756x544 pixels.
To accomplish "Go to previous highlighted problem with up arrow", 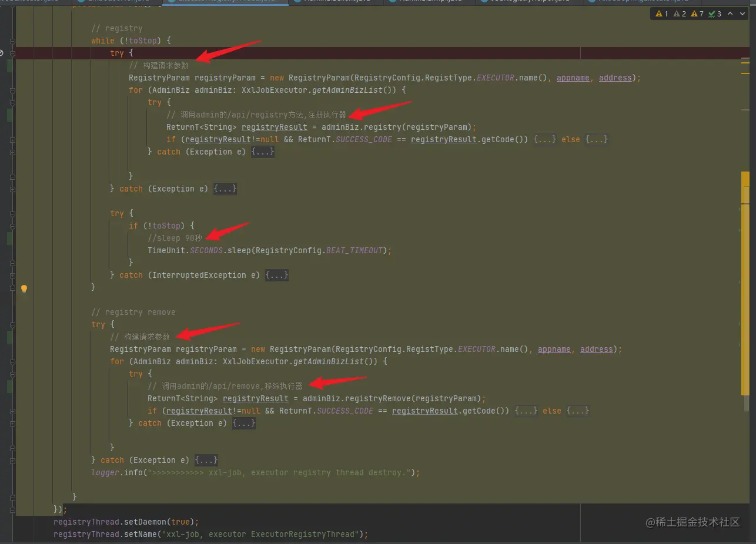I will [x=731, y=14].
